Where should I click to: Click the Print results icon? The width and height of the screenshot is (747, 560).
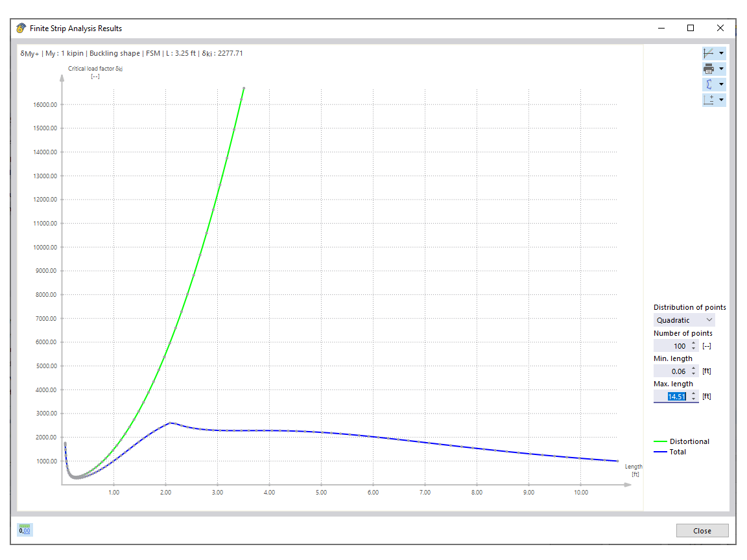(709, 69)
